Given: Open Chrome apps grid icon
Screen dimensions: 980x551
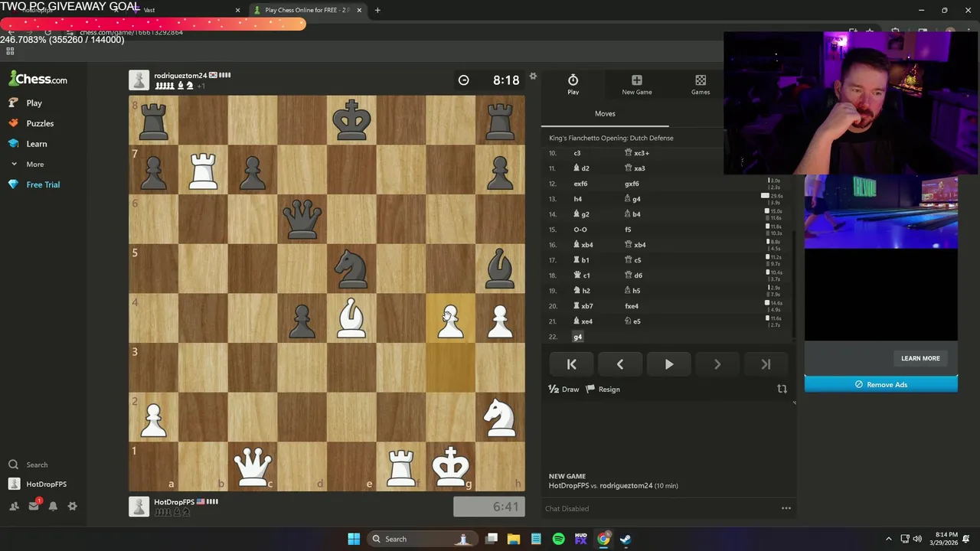Looking at the screenshot, I should 10,51.
